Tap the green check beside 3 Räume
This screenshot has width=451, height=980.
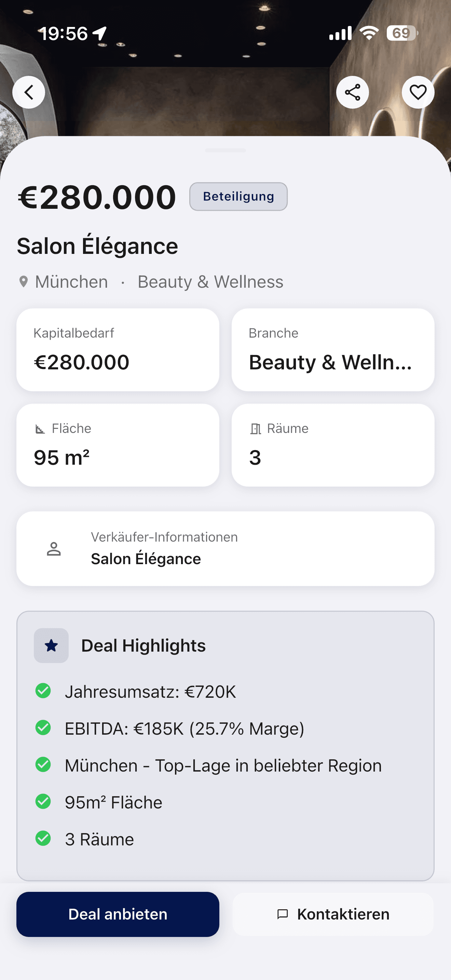[43, 838]
